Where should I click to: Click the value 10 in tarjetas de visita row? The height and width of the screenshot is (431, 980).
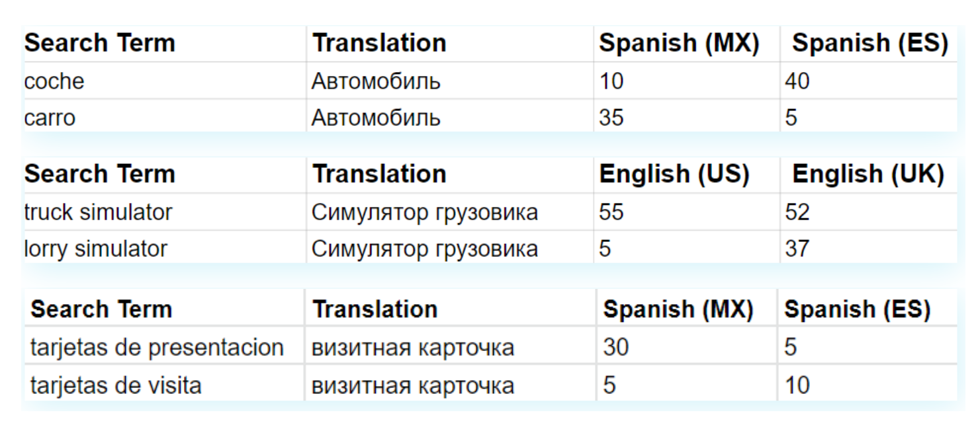[797, 385]
